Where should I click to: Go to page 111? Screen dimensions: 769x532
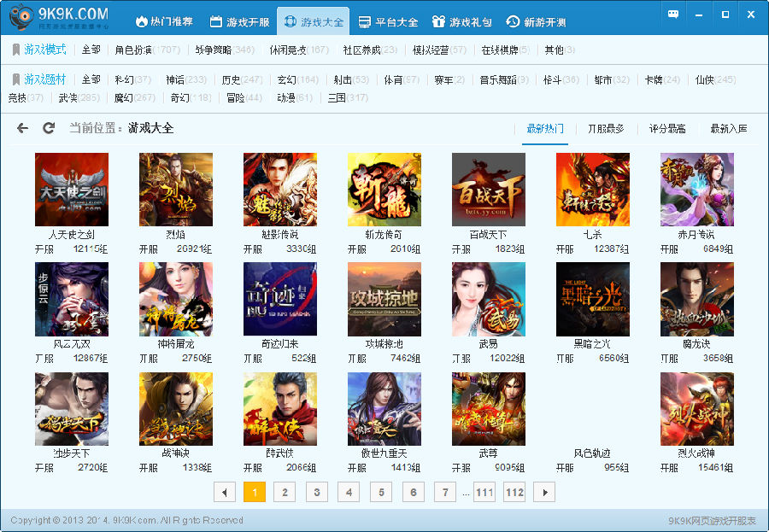484,492
